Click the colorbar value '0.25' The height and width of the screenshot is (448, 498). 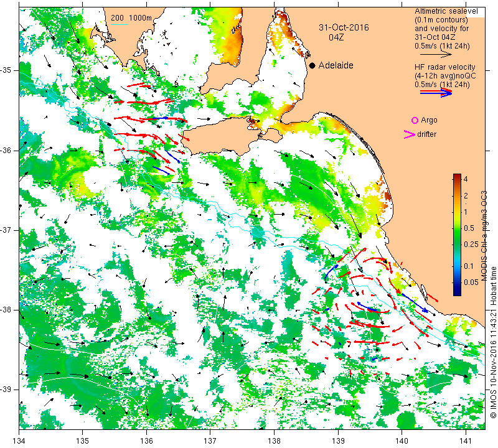(x=471, y=244)
